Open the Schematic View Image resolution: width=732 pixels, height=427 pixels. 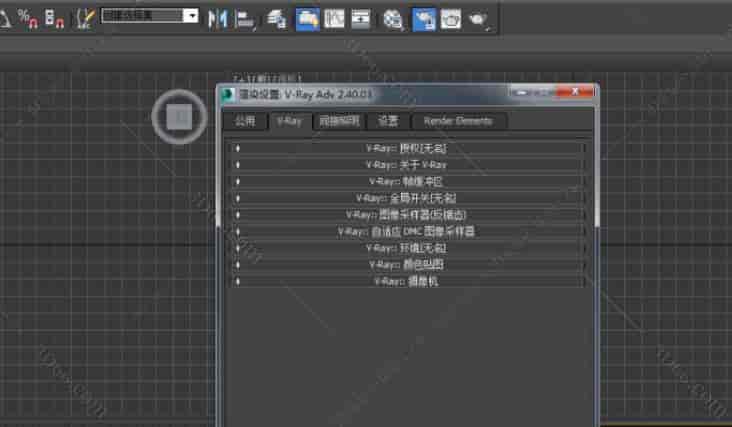point(361,18)
